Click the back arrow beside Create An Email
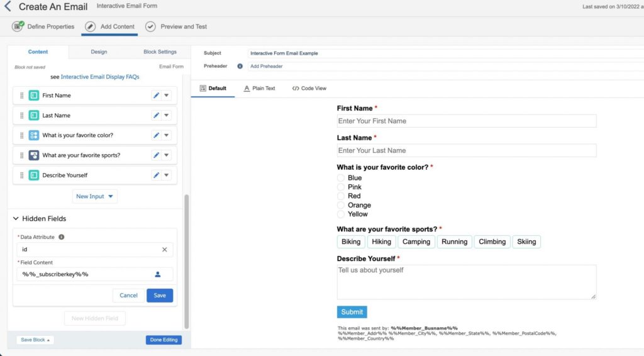The height and width of the screenshot is (356, 644). 8,7
